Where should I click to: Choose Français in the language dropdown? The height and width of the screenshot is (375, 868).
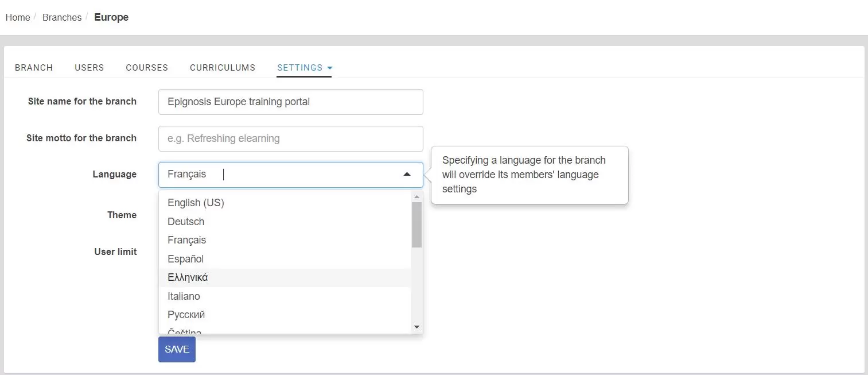(186, 239)
